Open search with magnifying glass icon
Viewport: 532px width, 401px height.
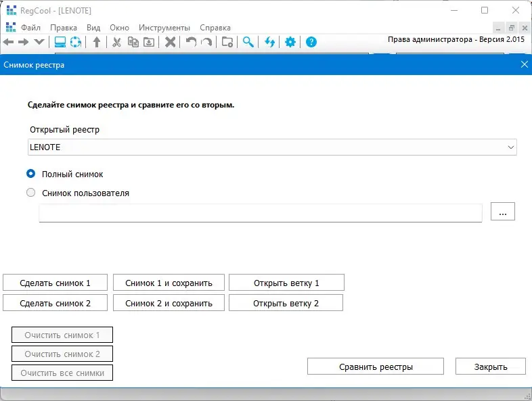pyautogui.click(x=248, y=42)
